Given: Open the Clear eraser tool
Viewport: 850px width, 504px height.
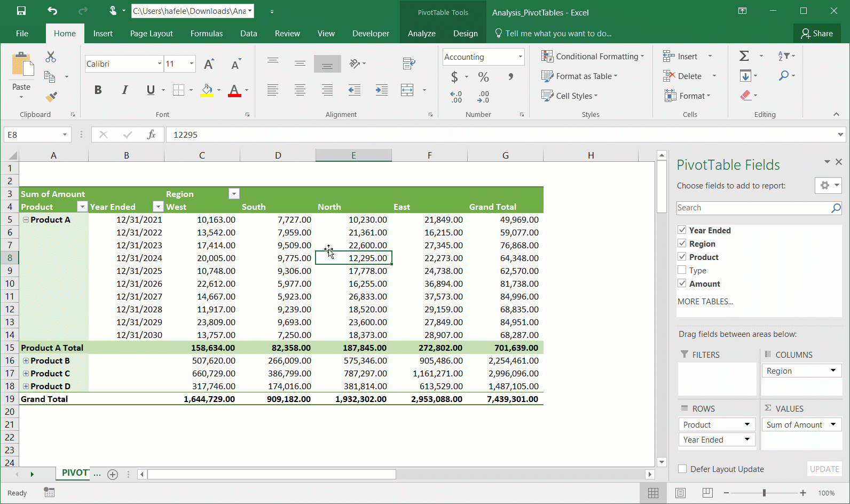Looking at the screenshot, I should (x=745, y=96).
